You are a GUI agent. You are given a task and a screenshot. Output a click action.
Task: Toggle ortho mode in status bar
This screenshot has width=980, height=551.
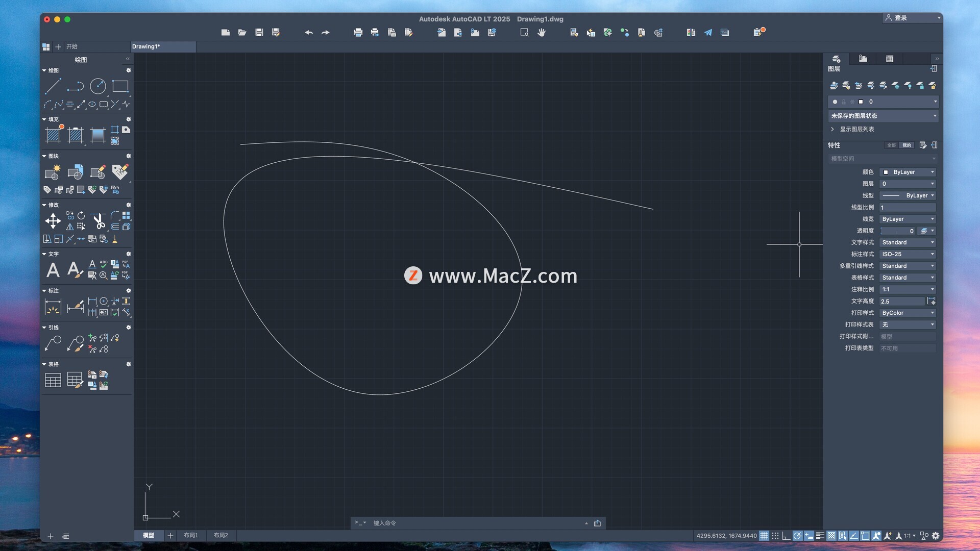787,536
